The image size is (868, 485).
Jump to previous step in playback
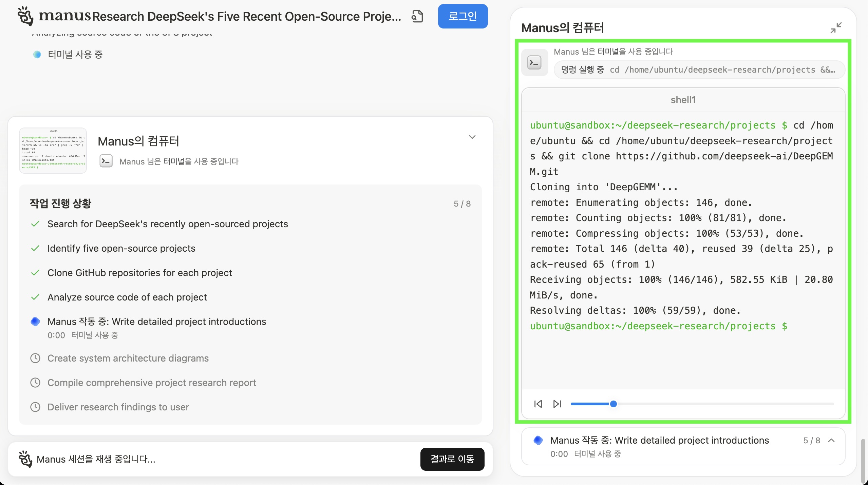click(538, 404)
